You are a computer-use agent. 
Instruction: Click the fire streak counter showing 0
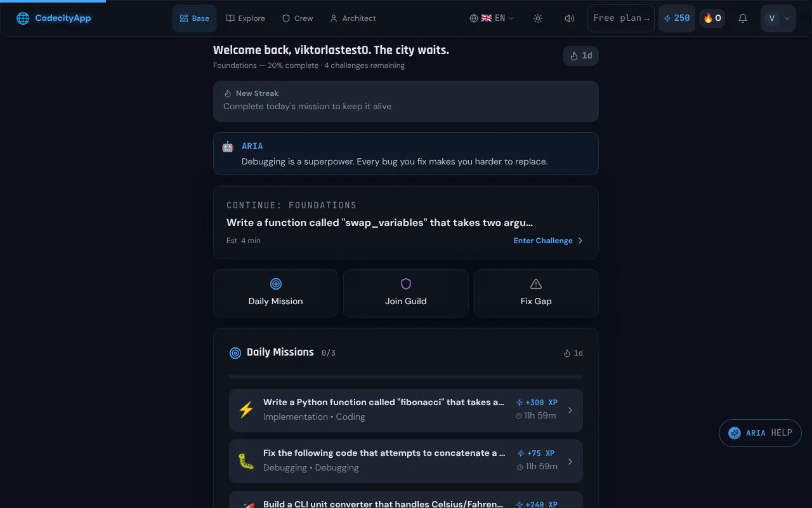pyautogui.click(x=712, y=18)
